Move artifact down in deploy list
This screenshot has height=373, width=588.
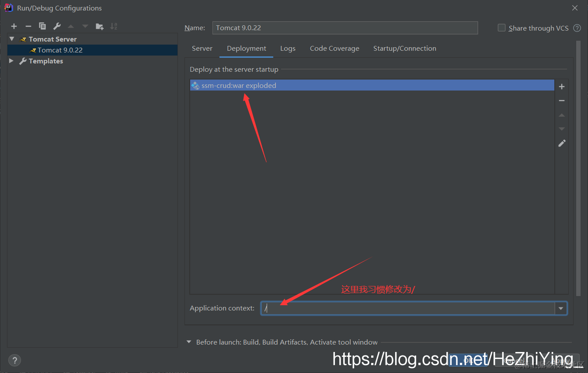click(562, 129)
